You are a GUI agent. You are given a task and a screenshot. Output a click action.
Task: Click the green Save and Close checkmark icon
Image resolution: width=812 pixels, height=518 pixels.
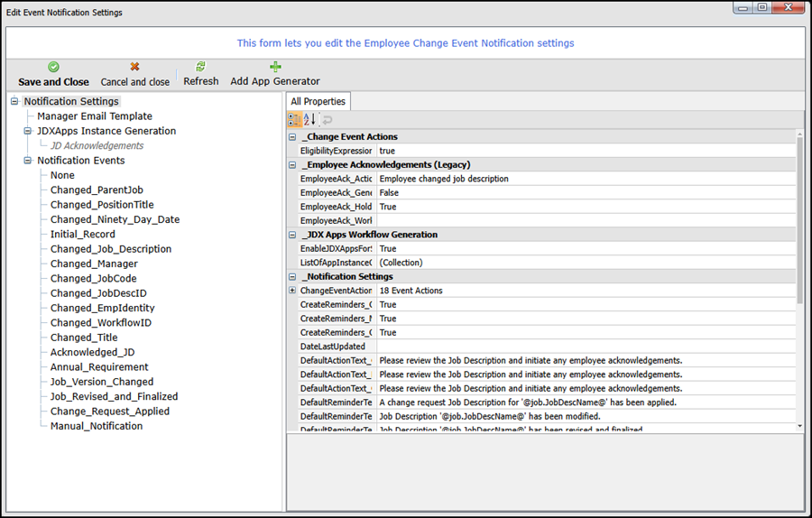53,67
